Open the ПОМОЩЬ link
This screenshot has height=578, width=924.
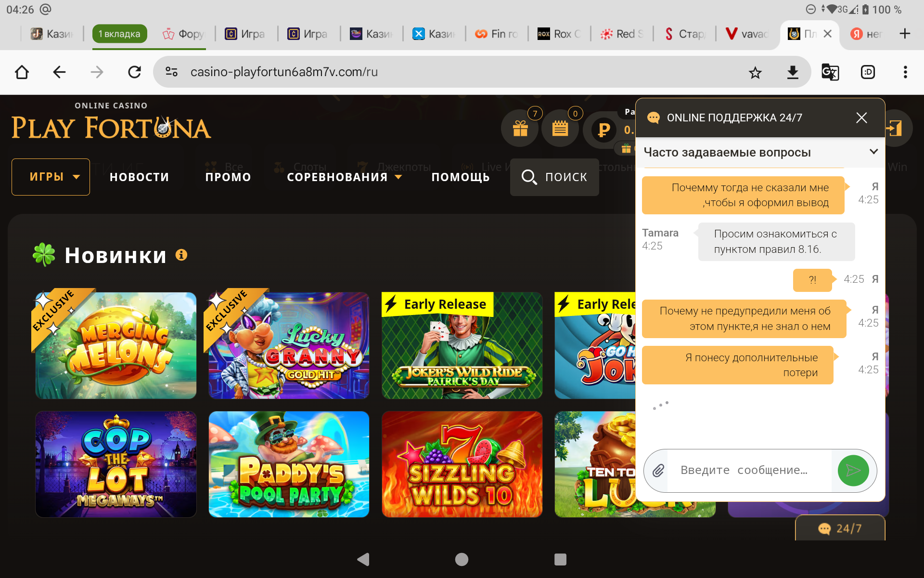[x=461, y=177]
